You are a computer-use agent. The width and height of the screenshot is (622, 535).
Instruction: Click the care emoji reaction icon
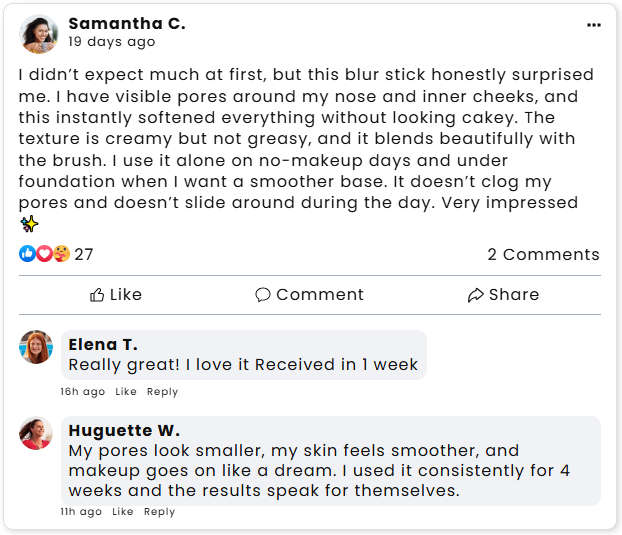click(x=61, y=253)
